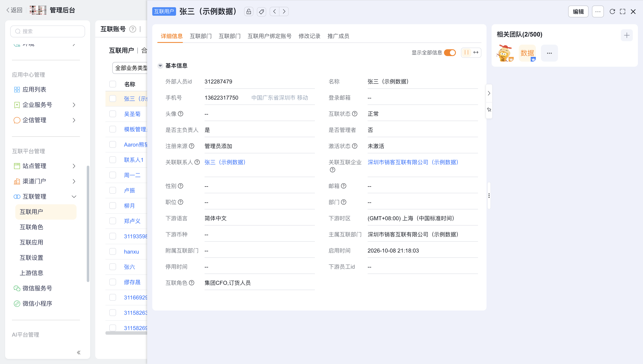Viewport: 643px width, 364px height.
Task: Click the fullscreen expand icon
Action: coord(622,11)
